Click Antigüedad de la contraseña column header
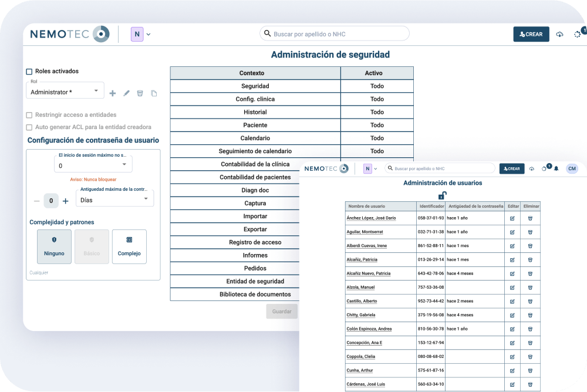587x392 pixels. click(475, 207)
